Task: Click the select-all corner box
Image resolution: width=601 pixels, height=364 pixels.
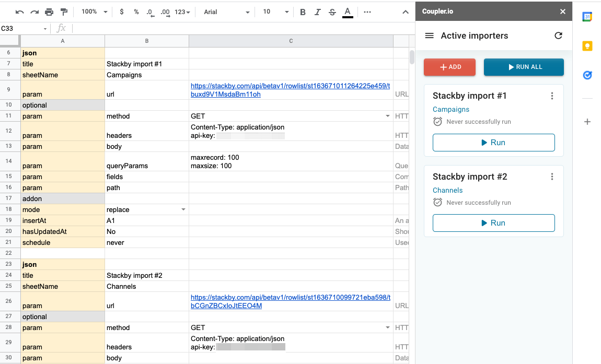Action: coord(9,41)
